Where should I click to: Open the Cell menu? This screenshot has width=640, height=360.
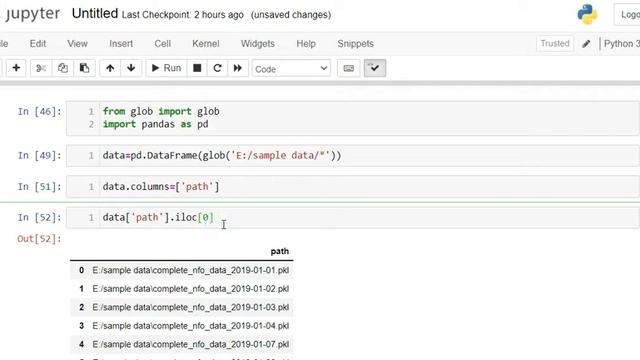coord(162,44)
